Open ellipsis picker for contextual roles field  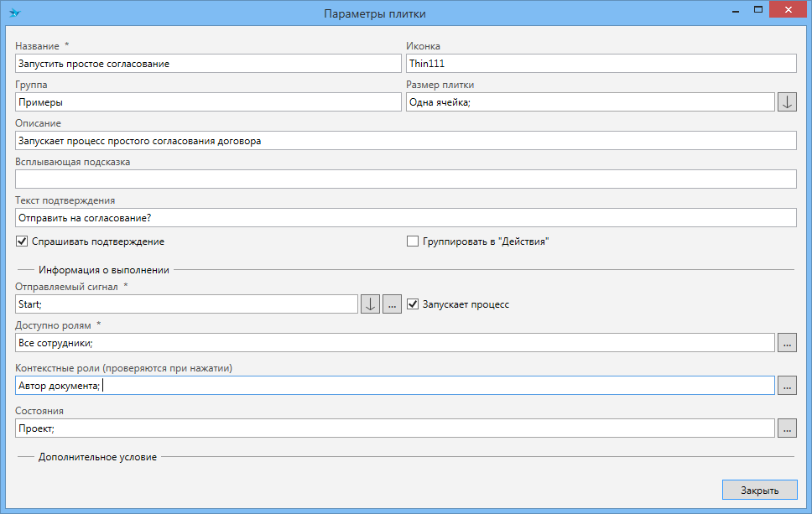pyautogui.click(x=787, y=386)
